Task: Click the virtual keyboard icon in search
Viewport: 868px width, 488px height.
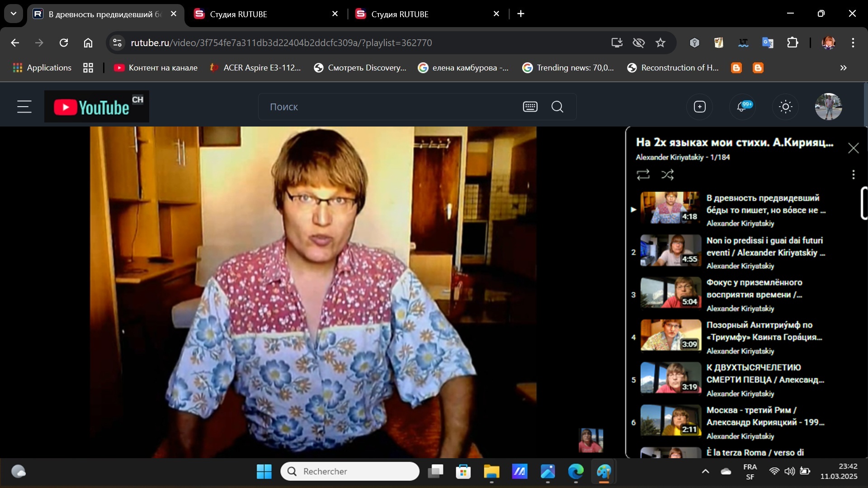Action: tap(530, 107)
